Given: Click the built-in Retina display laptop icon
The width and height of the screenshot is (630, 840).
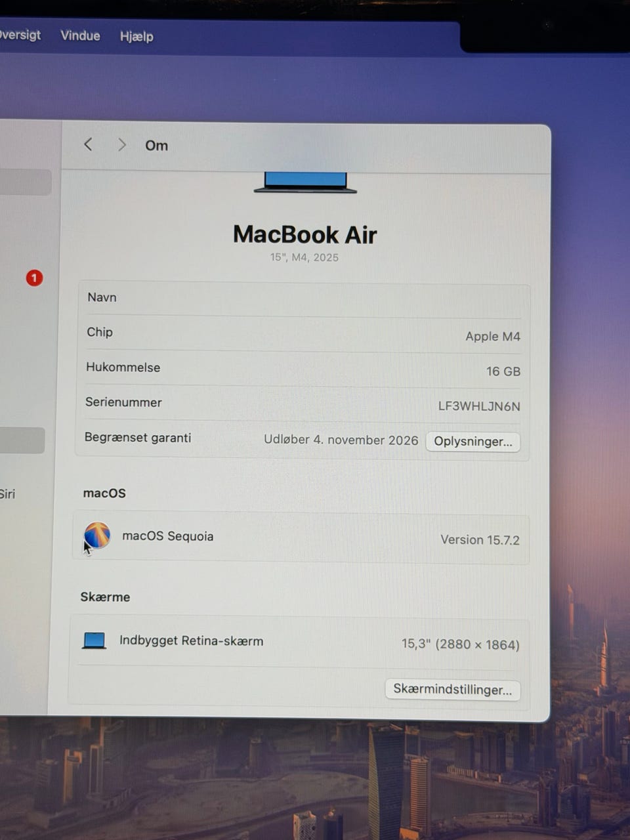Looking at the screenshot, I should click(x=94, y=640).
